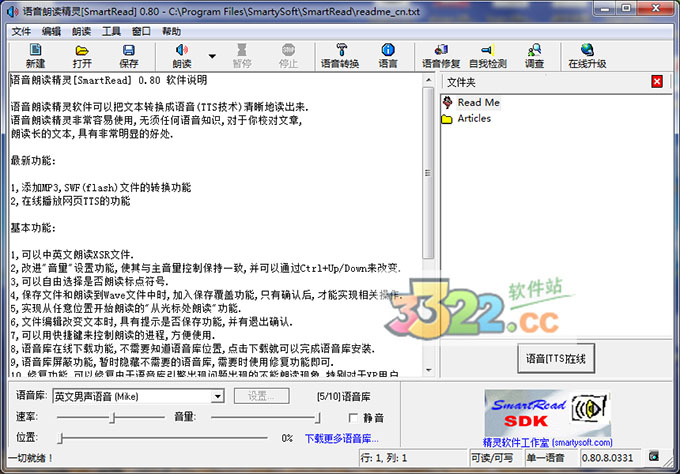
Task: Open the 文件 menu
Action: coord(21,31)
